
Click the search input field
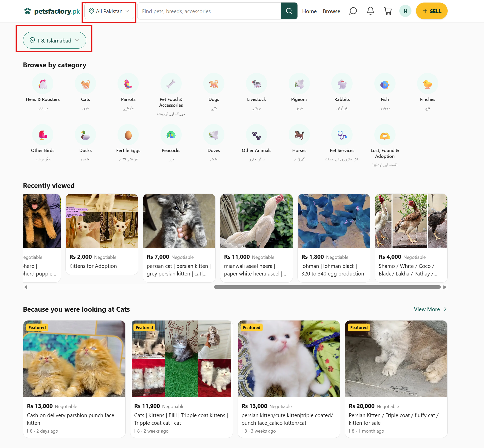209,11
